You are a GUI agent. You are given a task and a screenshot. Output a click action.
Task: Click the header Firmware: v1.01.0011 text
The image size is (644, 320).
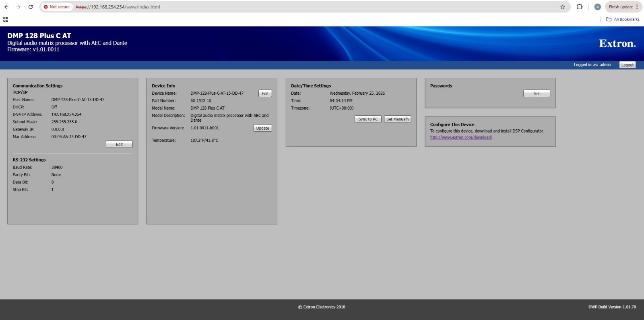[33, 49]
